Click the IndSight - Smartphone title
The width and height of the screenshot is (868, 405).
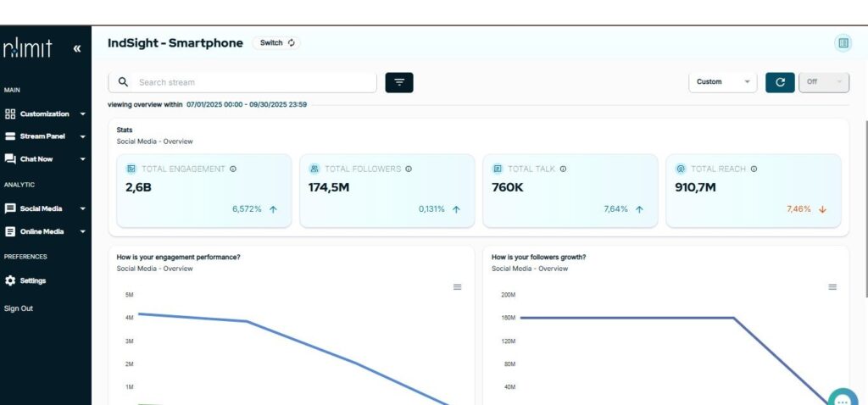point(175,43)
